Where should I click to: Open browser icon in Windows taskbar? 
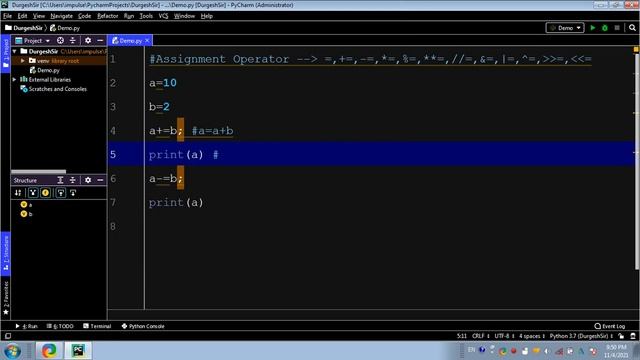pyautogui.click(x=49, y=351)
